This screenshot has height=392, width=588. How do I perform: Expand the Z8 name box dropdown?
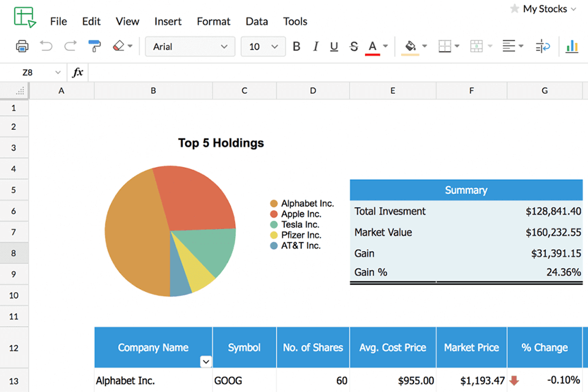tap(58, 72)
